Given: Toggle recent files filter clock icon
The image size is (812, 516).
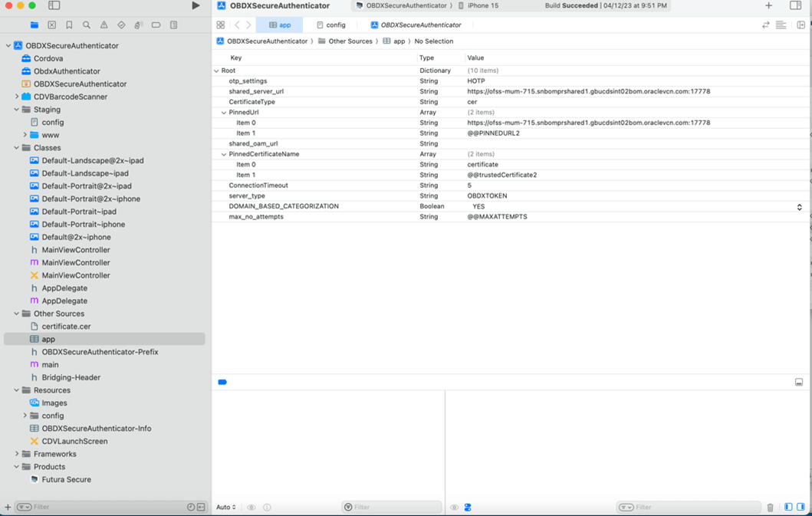Looking at the screenshot, I should [191, 508].
